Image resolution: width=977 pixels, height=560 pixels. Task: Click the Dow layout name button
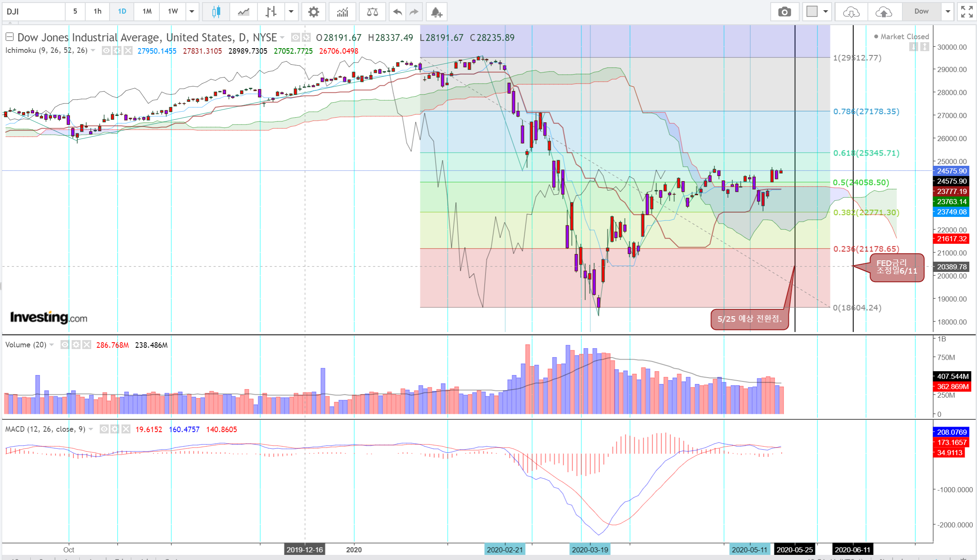[x=921, y=12]
